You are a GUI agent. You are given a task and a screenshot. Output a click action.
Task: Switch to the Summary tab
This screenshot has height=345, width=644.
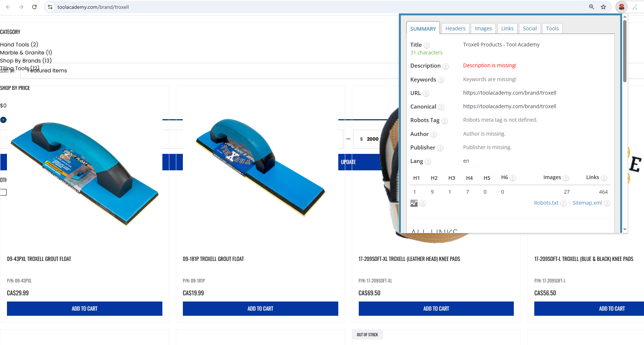pyautogui.click(x=423, y=29)
